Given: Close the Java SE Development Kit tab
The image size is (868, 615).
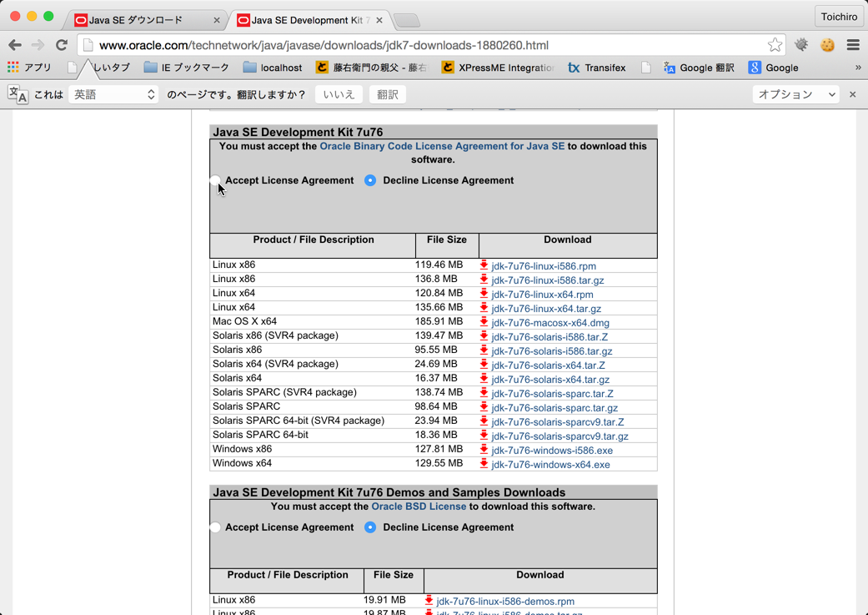Looking at the screenshot, I should (379, 21).
